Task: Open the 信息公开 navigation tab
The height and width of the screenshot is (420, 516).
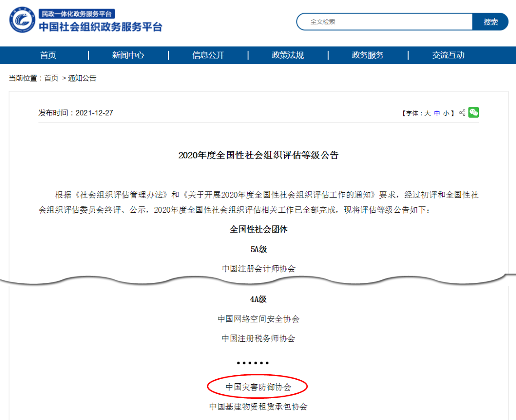Action: [x=208, y=55]
